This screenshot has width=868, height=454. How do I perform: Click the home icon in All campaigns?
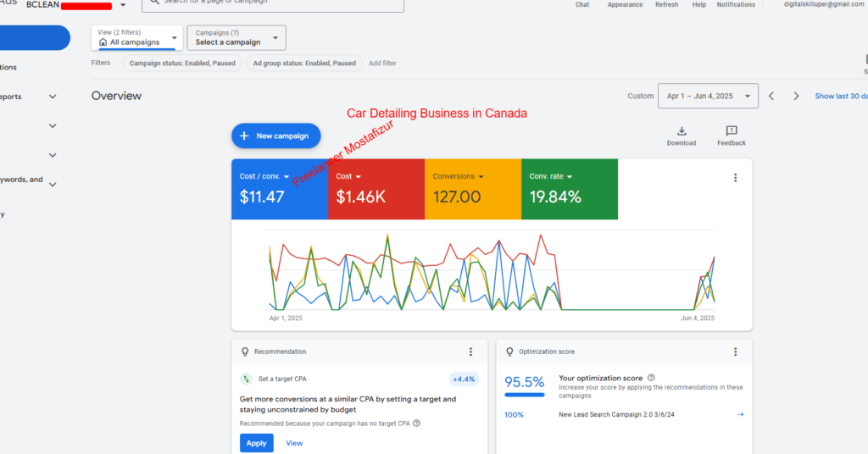click(x=103, y=42)
